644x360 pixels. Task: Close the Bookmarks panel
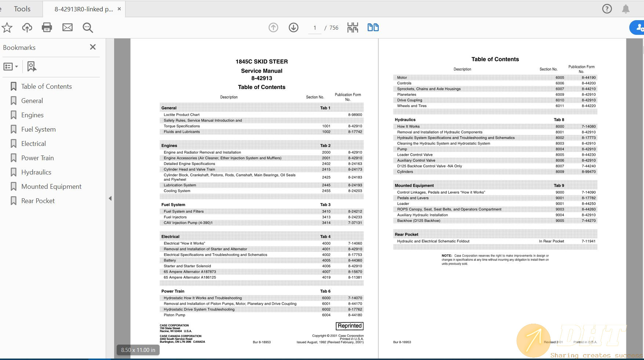click(93, 47)
